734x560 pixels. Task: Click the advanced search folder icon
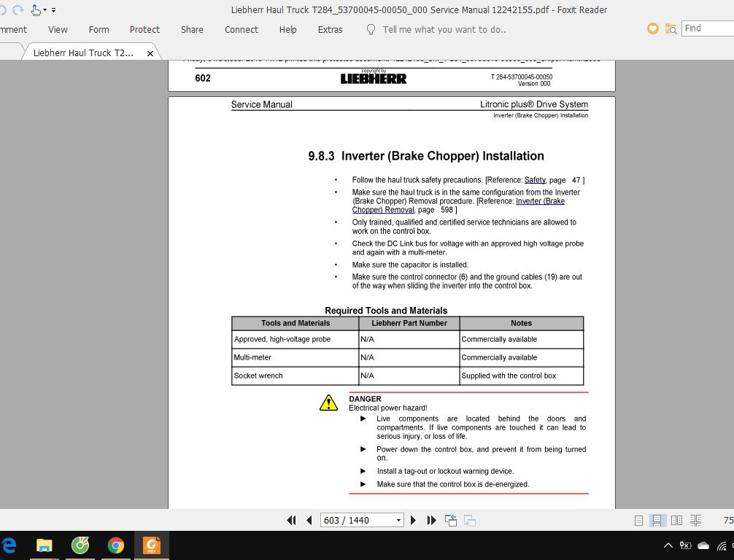671,29
